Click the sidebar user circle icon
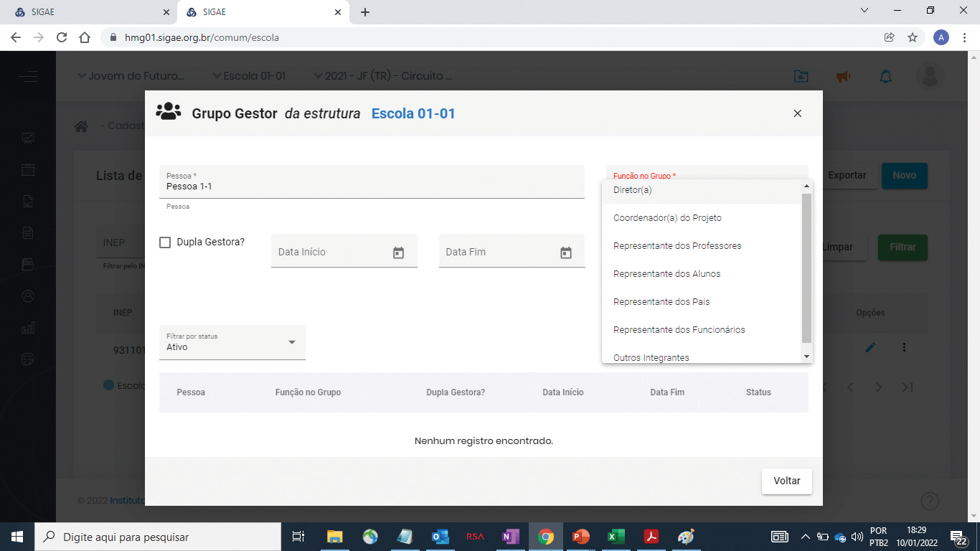 [x=28, y=296]
